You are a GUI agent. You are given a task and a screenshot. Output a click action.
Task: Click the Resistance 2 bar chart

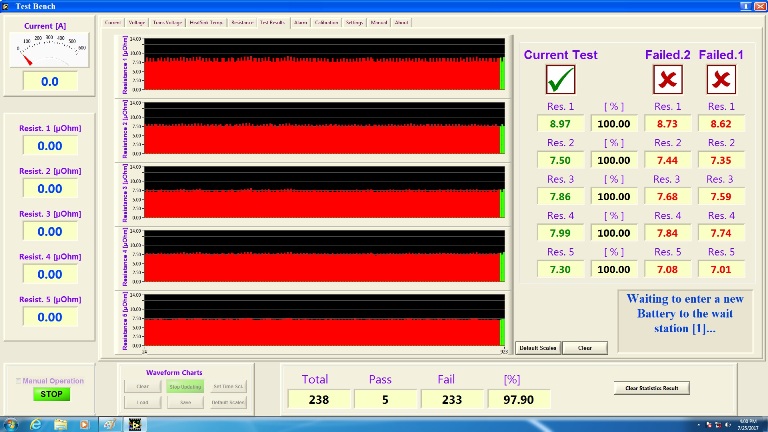coord(324,128)
